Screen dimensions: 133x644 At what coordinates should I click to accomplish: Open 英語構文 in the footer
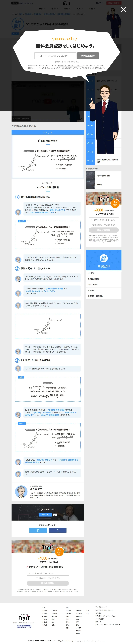pos(68,614)
